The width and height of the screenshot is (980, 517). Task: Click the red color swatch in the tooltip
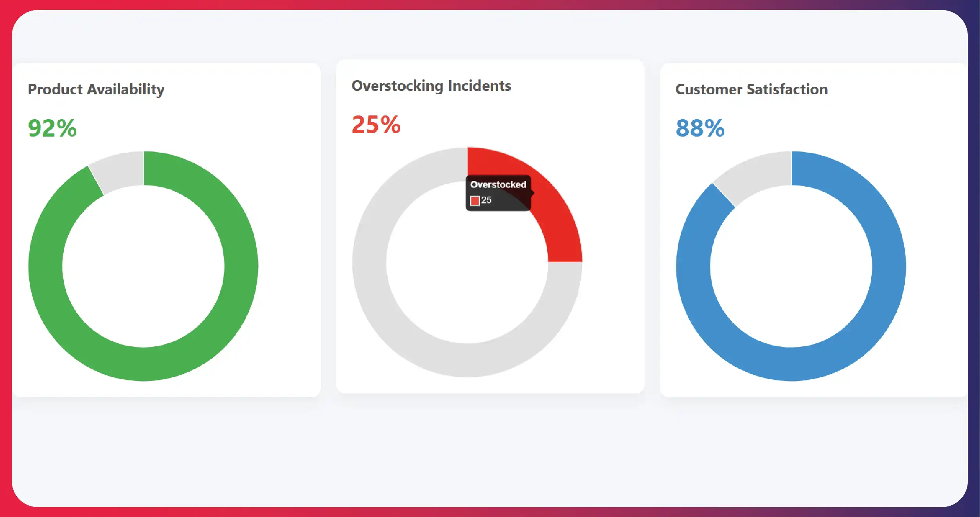tap(475, 201)
